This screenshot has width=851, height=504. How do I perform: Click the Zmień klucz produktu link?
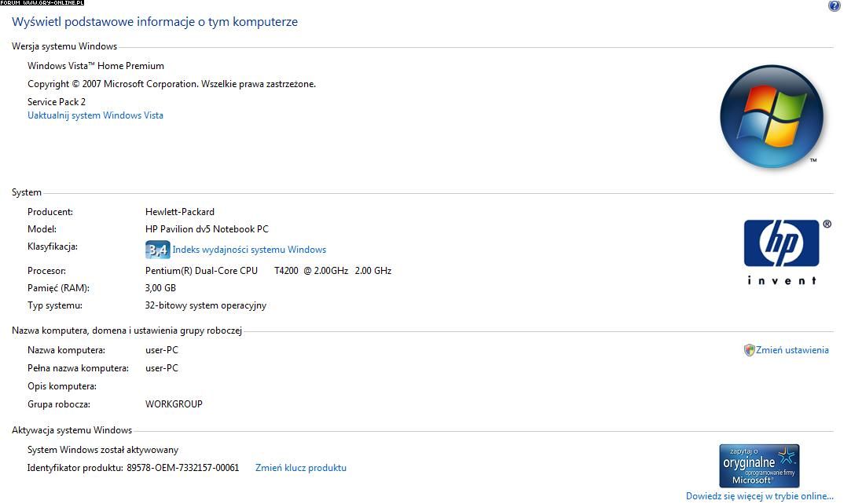[301, 468]
